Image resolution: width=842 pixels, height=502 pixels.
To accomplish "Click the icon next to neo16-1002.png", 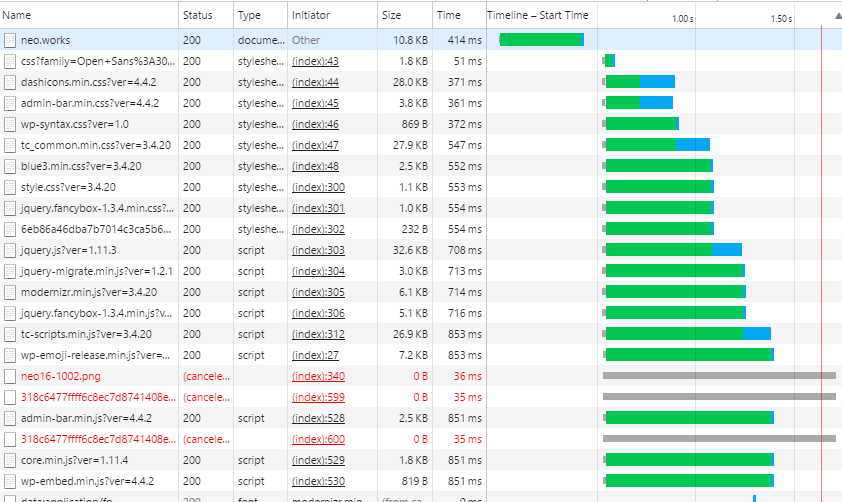I will 10,376.
